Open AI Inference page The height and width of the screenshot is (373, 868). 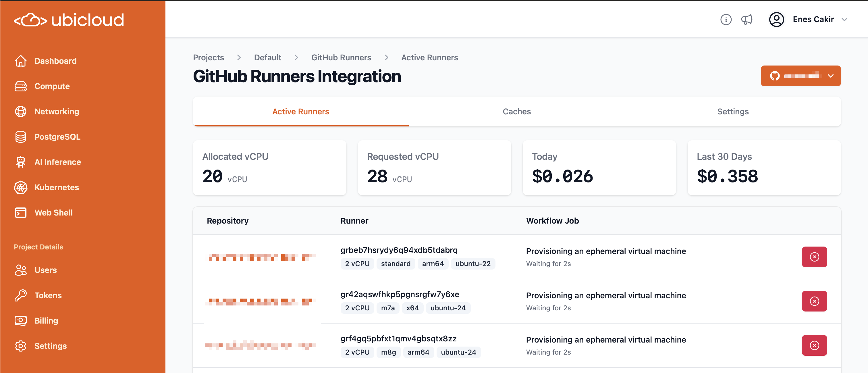(57, 162)
